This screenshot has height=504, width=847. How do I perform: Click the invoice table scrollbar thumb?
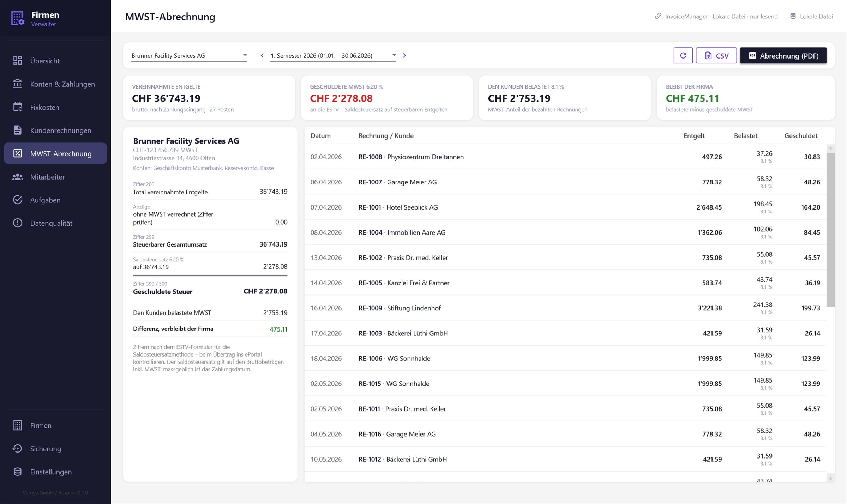click(830, 230)
